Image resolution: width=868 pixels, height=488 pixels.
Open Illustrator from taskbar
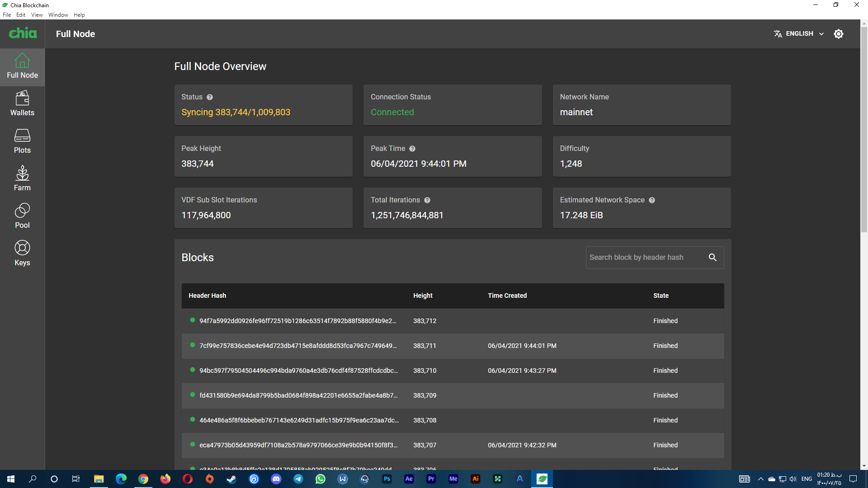point(476,479)
